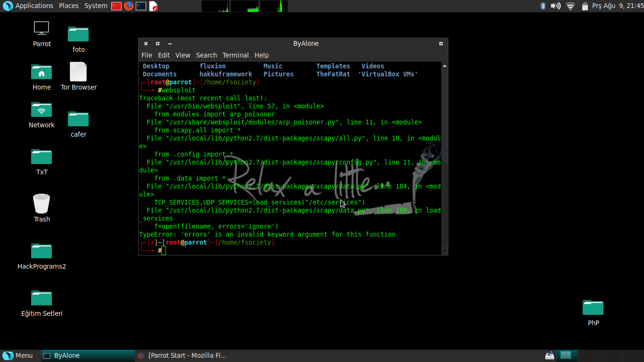Open the Menu button in bottom panel

(x=18, y=355)
